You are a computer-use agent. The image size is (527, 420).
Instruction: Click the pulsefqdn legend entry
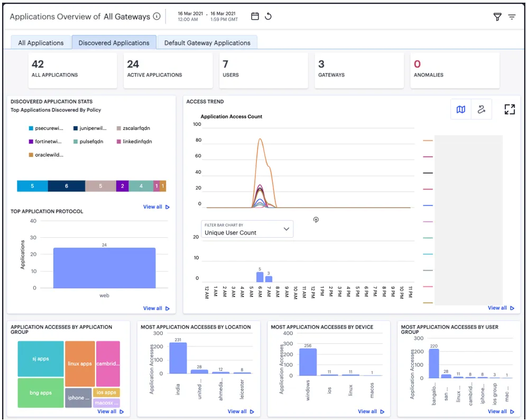point(88,142)
